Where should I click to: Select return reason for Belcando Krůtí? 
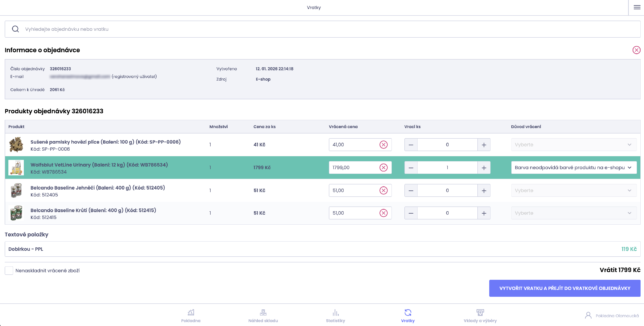click(x=574, y=213)
